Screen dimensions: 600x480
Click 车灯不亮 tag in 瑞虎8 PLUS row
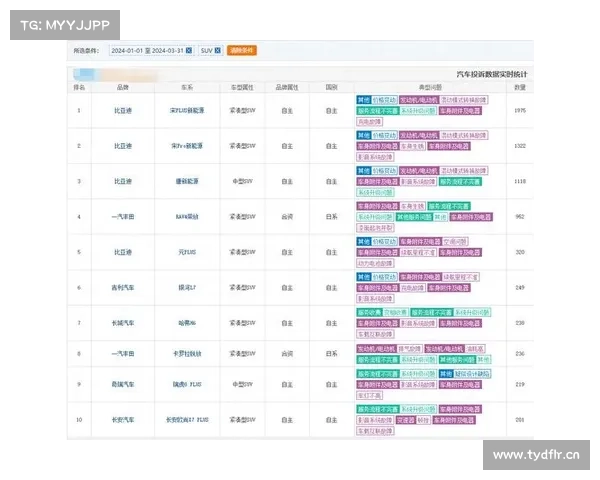(369, 395)
